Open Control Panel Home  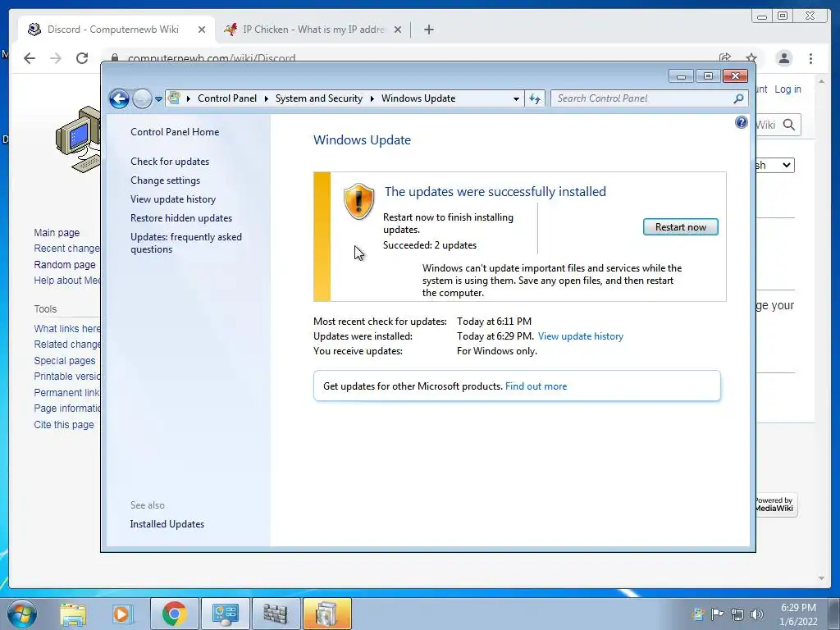(x=175, y=132)
